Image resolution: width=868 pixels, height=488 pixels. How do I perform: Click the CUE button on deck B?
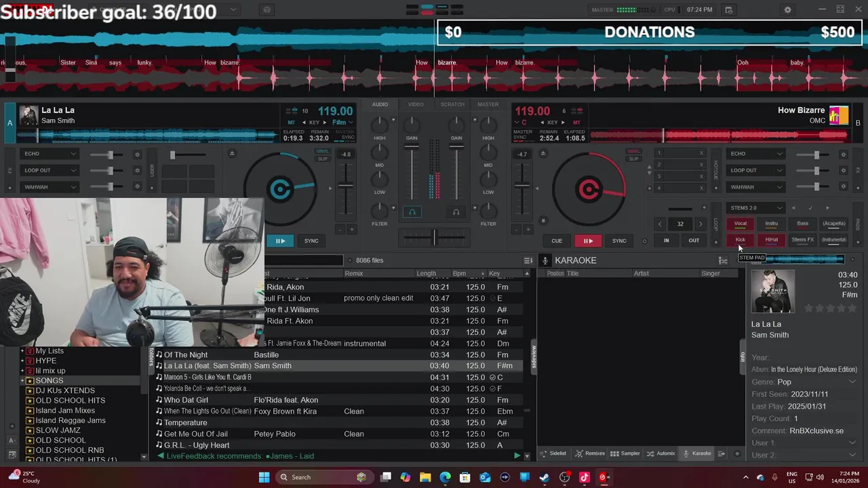tap(557, 241)
